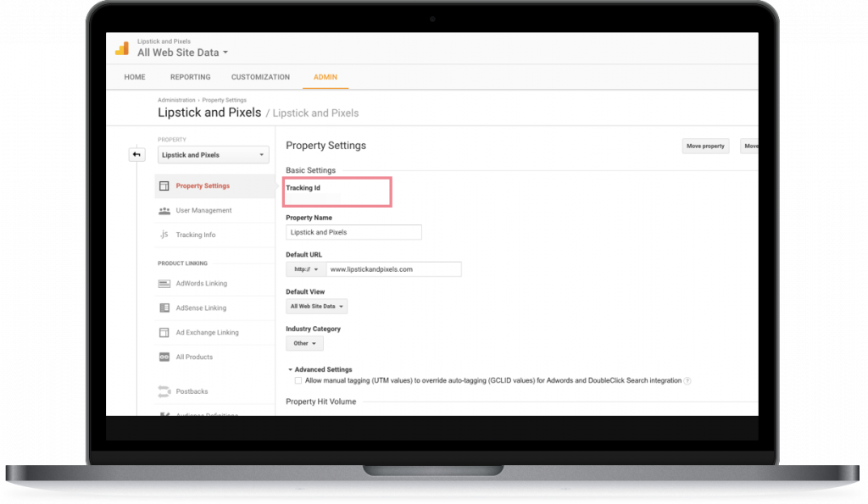Click the Tracking Id label

pos(303,188)
